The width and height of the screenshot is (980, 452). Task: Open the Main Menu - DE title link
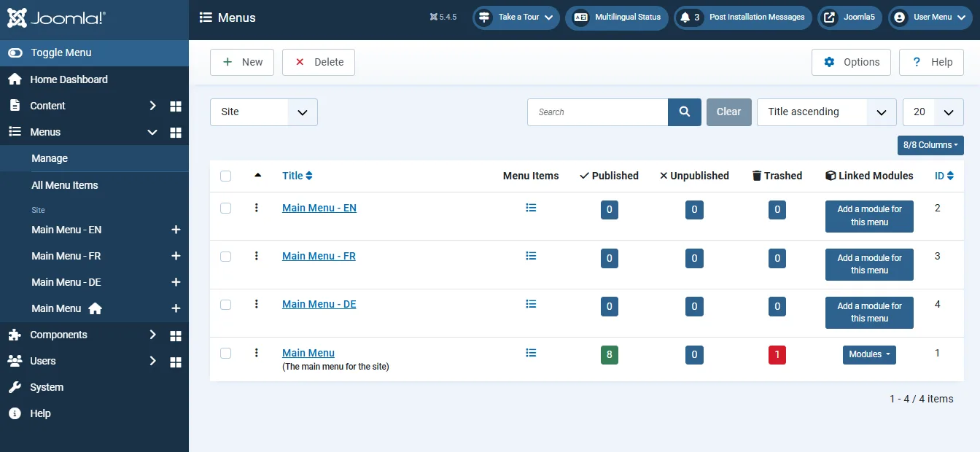point(319,304)
